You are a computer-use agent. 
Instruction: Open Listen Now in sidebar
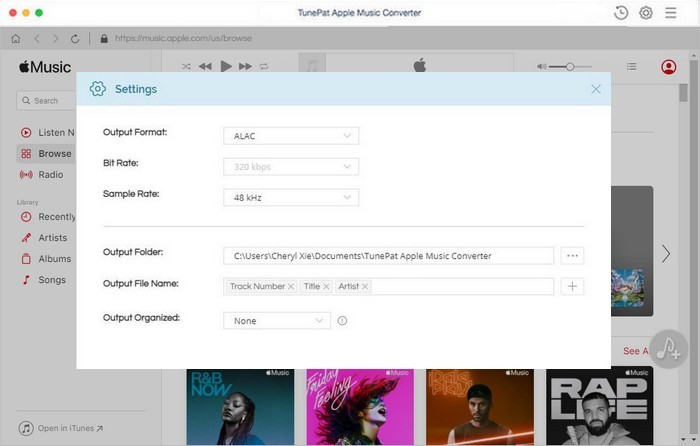[48, 133]
